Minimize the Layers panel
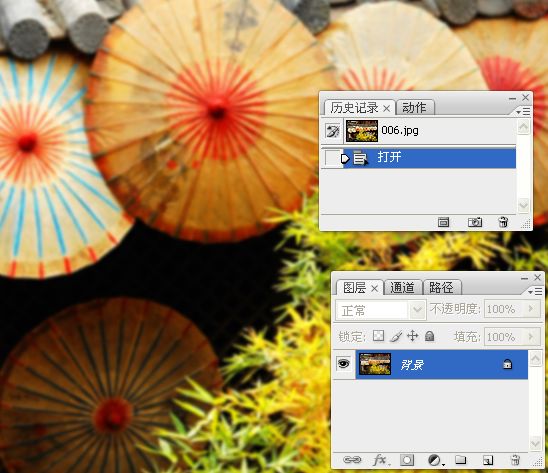Screen dimensions: 548x473 pos(524,279)
